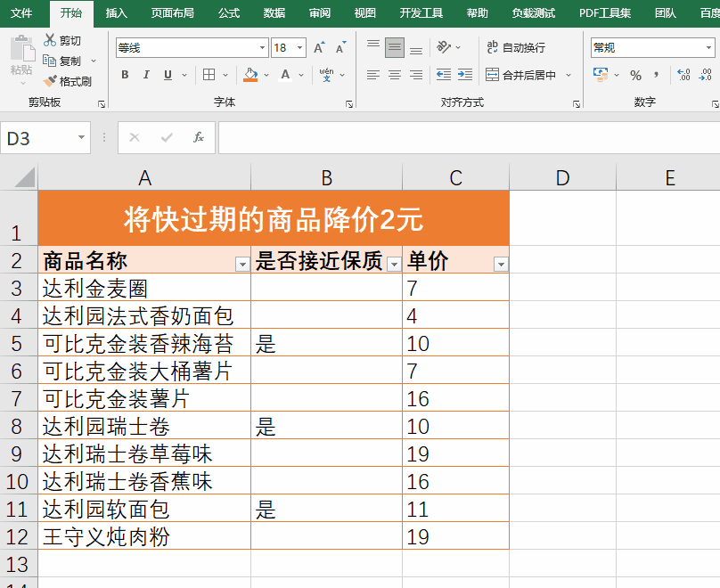Open filter dropdown for 单价
The width and height of the screenshot is (720, 588).
pyautogui.click(x=501, y=264)
